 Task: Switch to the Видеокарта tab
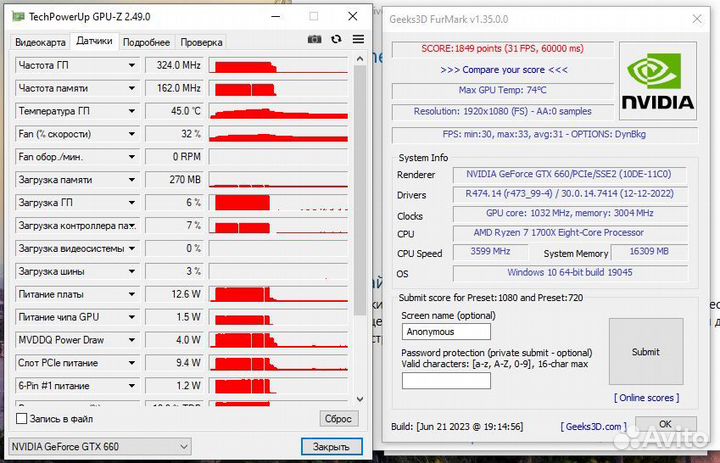(x=40, y=42)
